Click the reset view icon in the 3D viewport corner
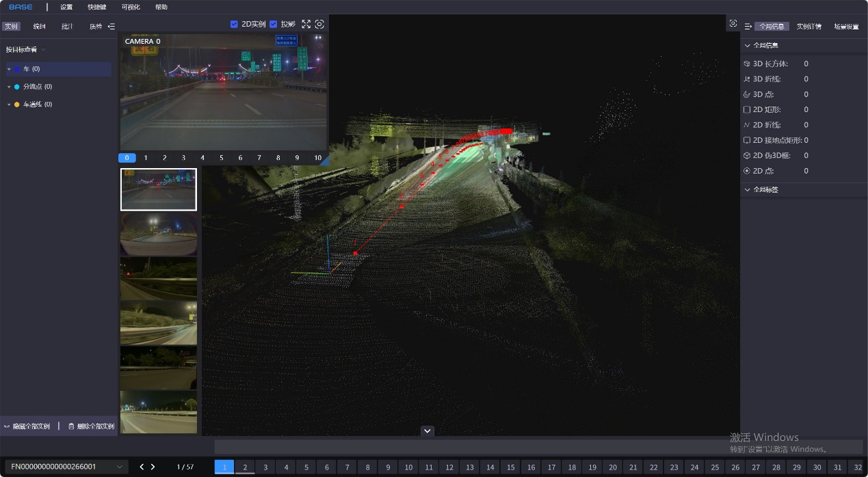The width and height of the screenshot is (868, 477). (x=733, y=23)
